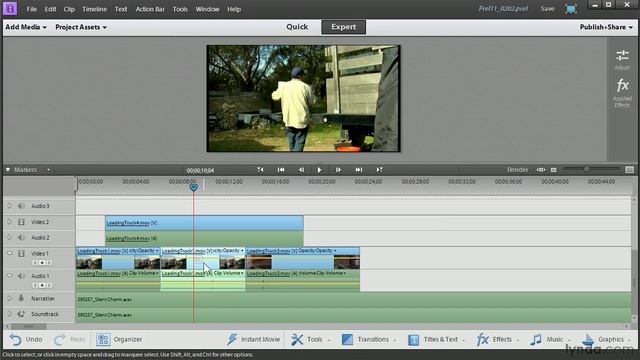The width and height of the screenshot is (640, 360).
Task: Open the Clip menu
Action: point(69,9)
